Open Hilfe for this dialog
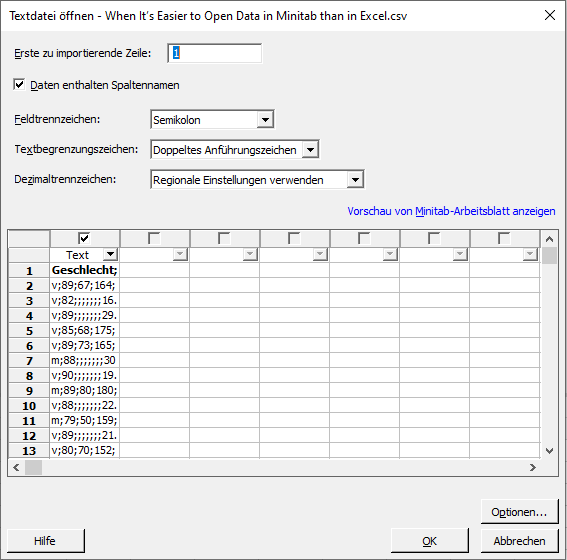This screenshot has height=560, width=567. [45, 541]
